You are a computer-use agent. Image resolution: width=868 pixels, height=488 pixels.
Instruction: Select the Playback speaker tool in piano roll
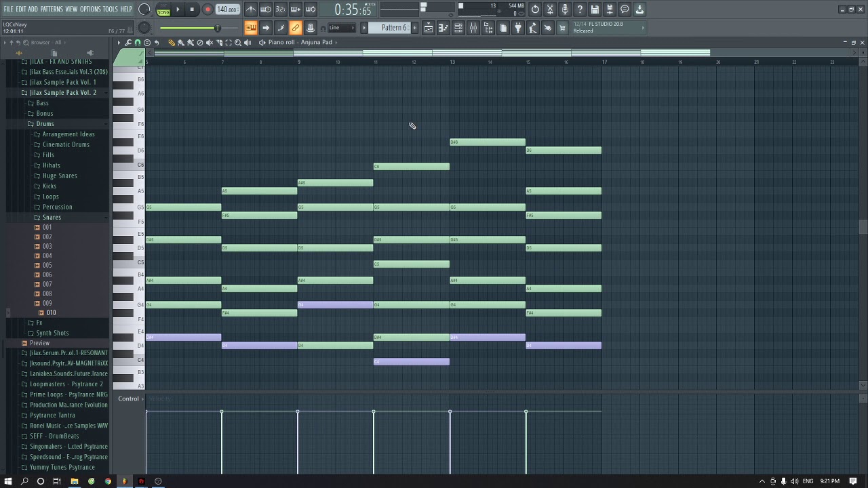tap(248, 43)
